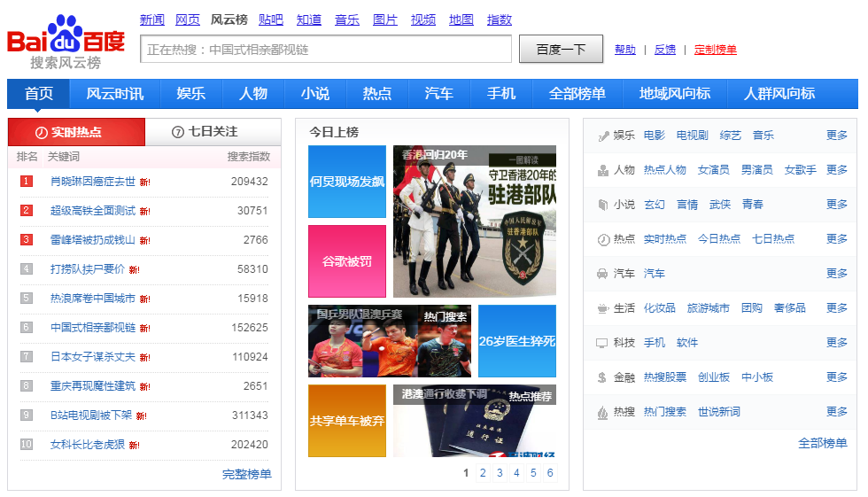Switch to 实时热点 tab
Viewport: 868px width, 497px height.
76,132
